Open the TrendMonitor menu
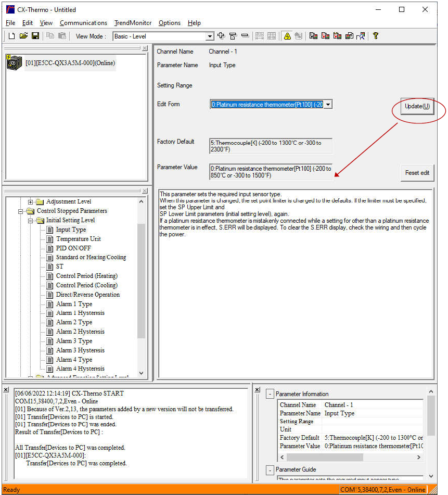 point(133,23)
